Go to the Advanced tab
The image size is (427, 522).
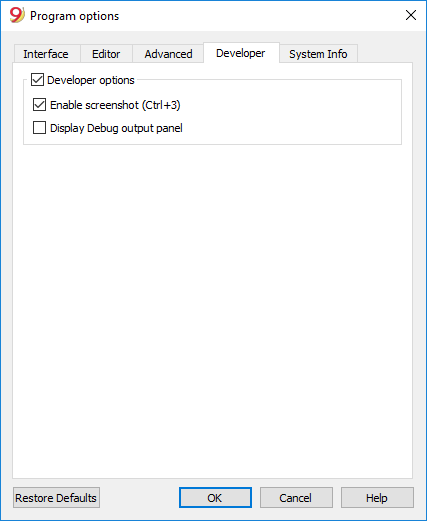pos(168,54)
